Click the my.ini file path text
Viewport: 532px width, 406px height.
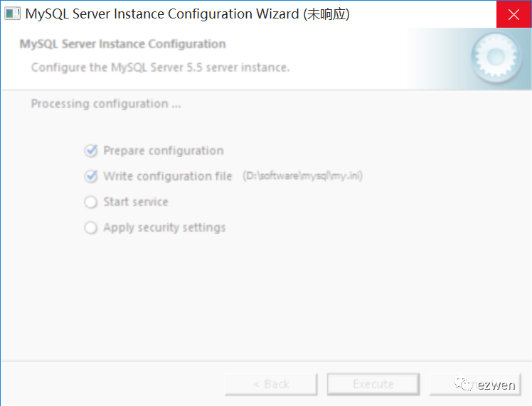(x=303, y=176)
